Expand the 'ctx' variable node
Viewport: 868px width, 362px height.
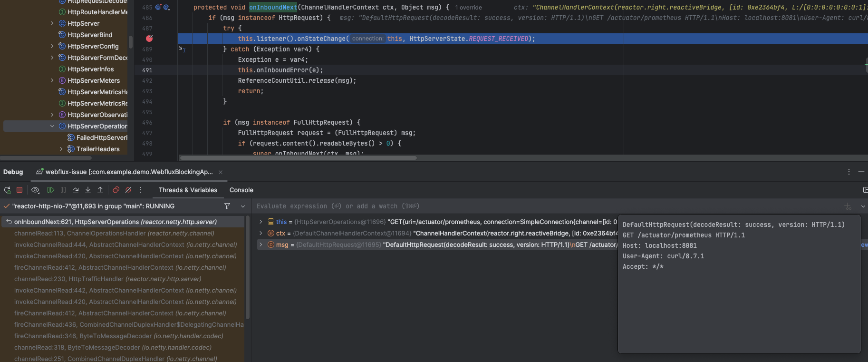260,233
